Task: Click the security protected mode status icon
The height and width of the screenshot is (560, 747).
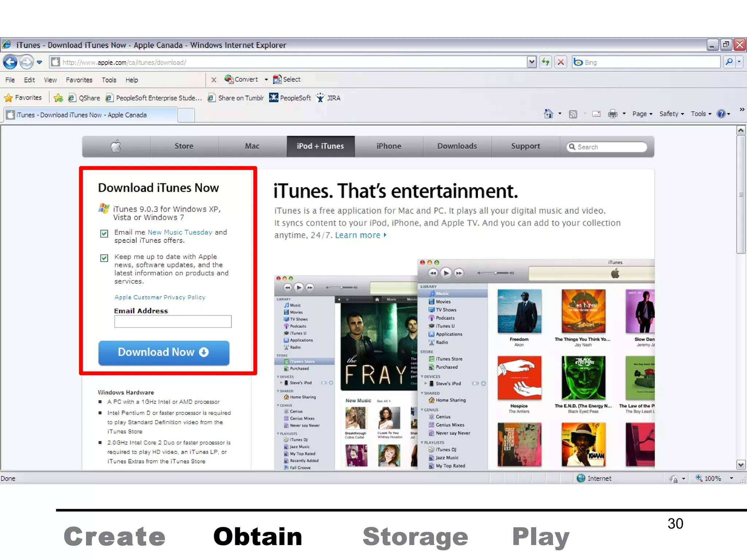Action: coord(673,478)
